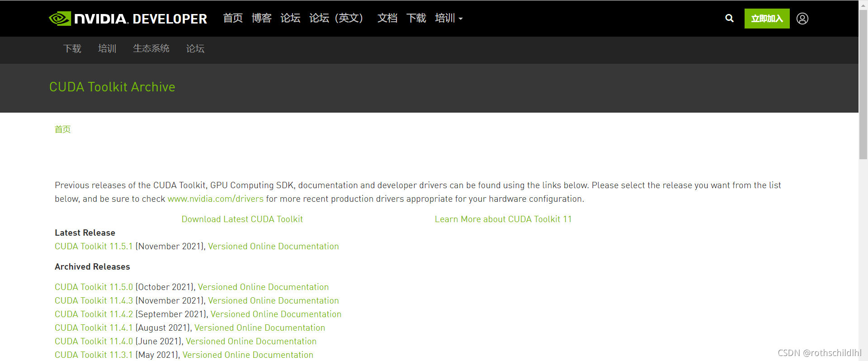Open documentation link for CUDA 11.4.0
The image size is (868, 361).
(x=251, y=342)
